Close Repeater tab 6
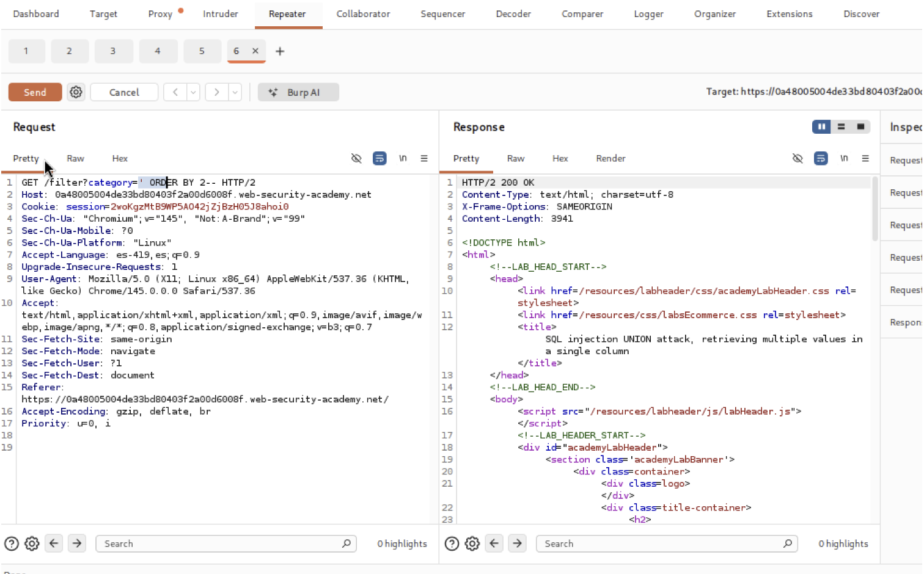924x574 pixels. (255, 51)
